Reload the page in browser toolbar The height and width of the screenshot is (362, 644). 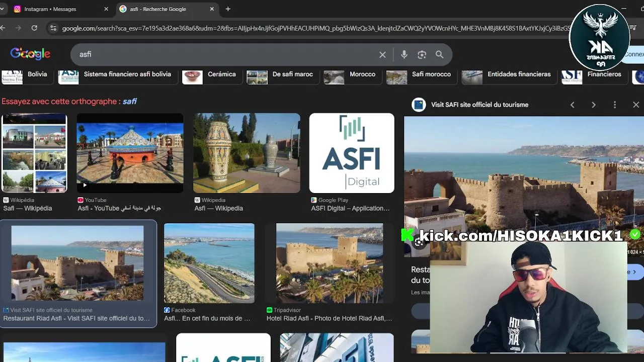pyautogui.click(x=34, y=28)
